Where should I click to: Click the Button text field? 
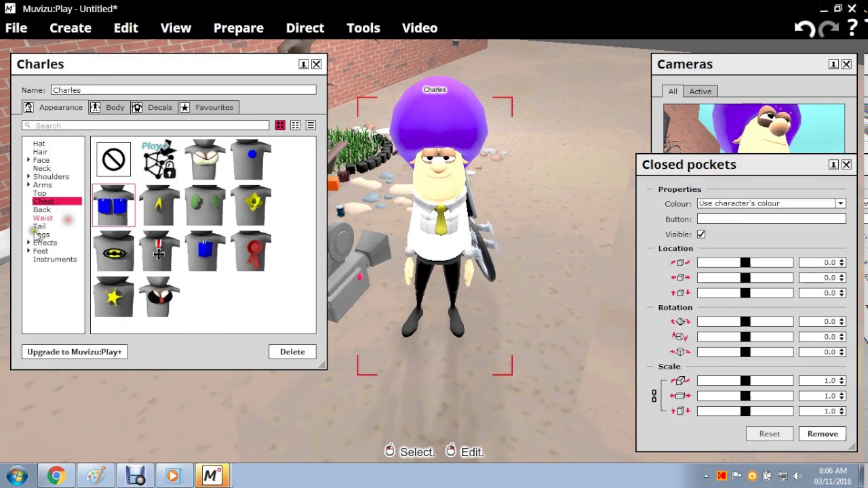point(772,219)
